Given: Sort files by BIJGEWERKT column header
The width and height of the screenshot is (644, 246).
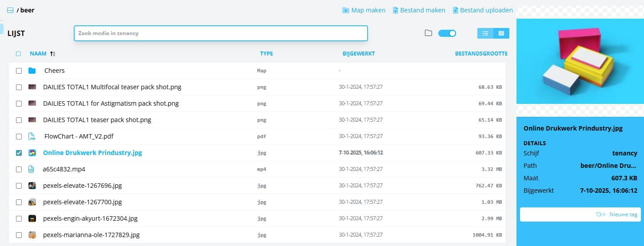Looking at the screenshot, I should (x=358, y=54).
